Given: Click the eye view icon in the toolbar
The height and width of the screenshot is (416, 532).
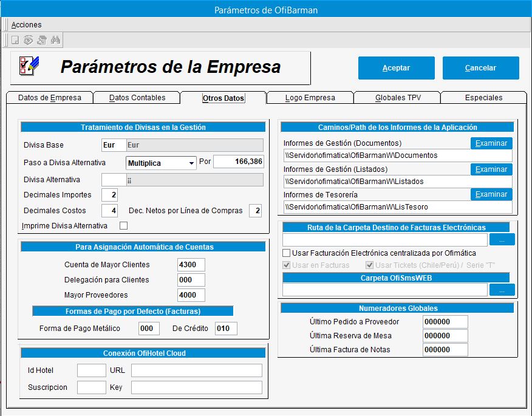Looking at the screenshot, I should (x=28, y=40).
